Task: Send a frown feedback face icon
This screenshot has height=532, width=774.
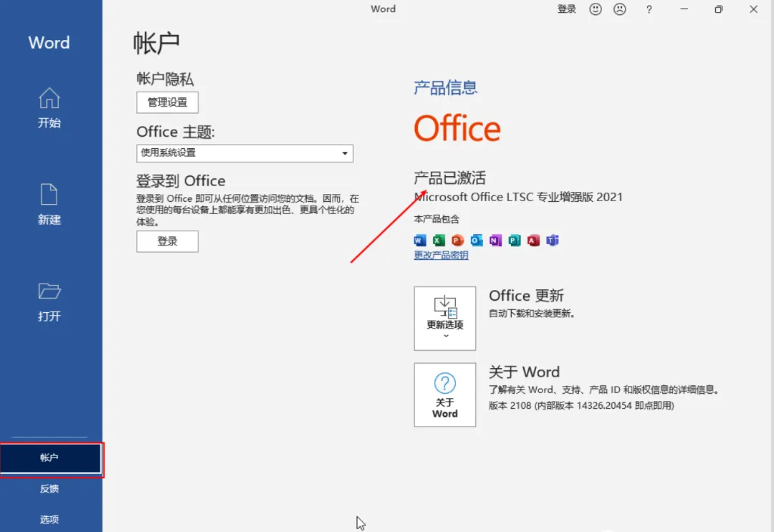Action: 620,9
